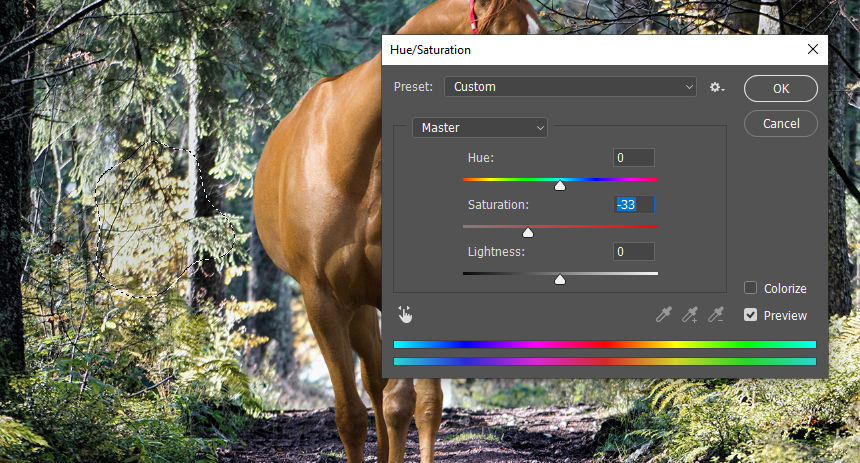Click the Hue/Saturation dialog title
This screenshot has height=463, width=860.
pos(431,50)
